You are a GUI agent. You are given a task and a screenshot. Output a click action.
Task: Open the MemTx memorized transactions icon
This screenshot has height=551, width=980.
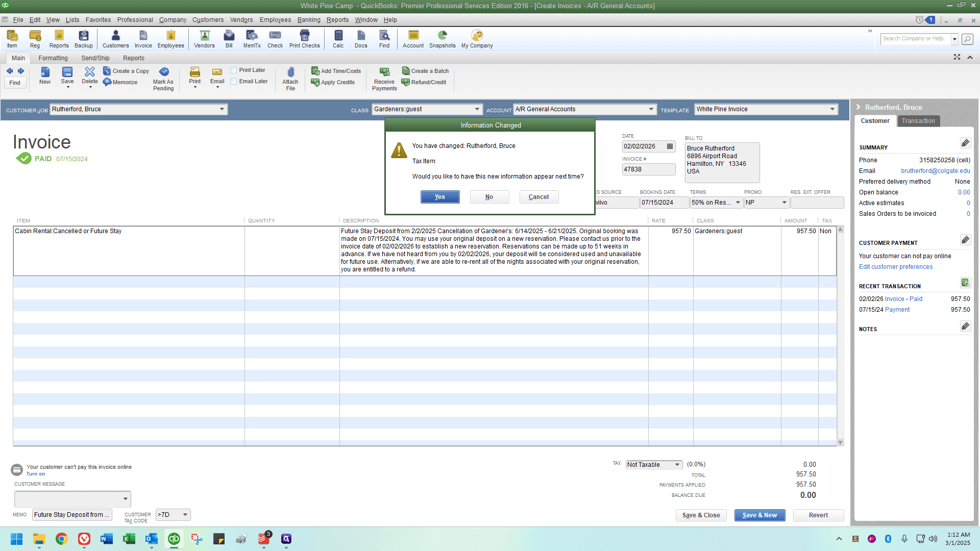point(252,39)
